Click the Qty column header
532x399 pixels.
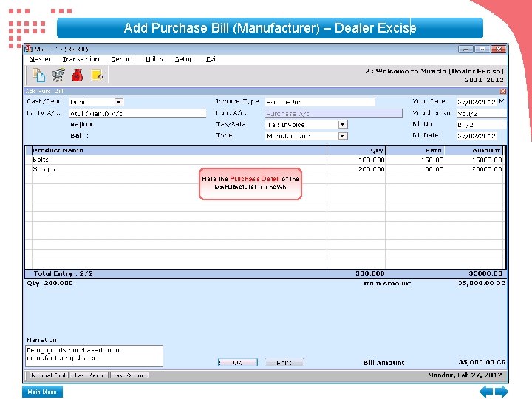pos(356,150)
